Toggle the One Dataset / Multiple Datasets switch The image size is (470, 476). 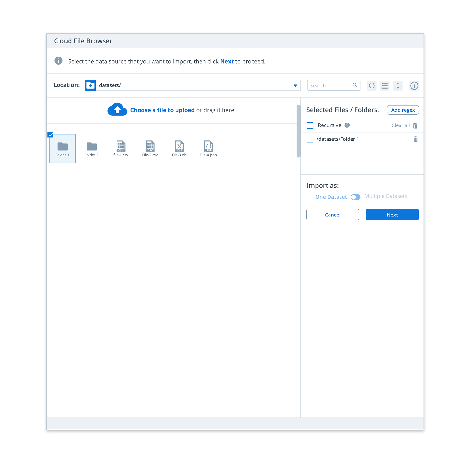pyautogui.click(x=355, y=197)
